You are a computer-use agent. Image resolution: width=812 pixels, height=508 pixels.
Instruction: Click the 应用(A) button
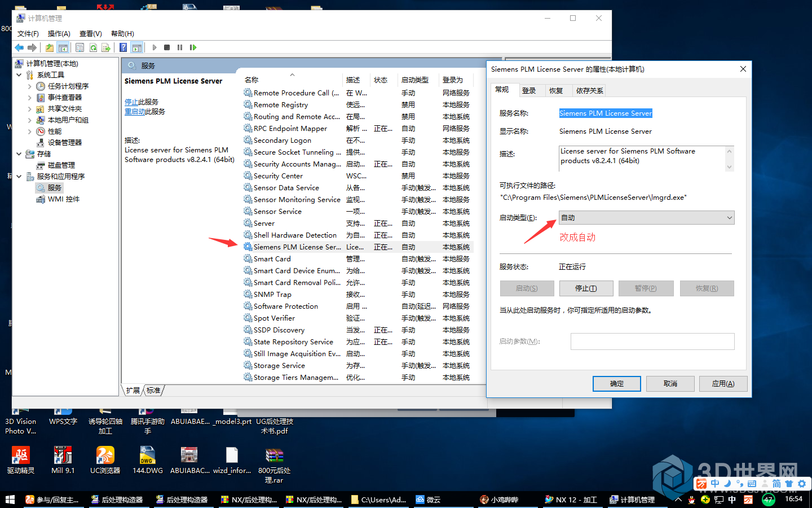(723, 384)
